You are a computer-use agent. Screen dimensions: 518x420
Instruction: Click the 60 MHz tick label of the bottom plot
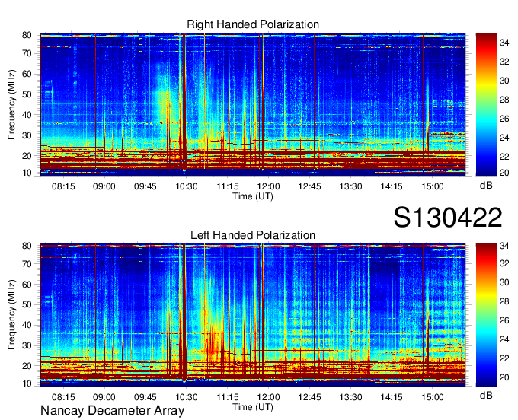27,284
